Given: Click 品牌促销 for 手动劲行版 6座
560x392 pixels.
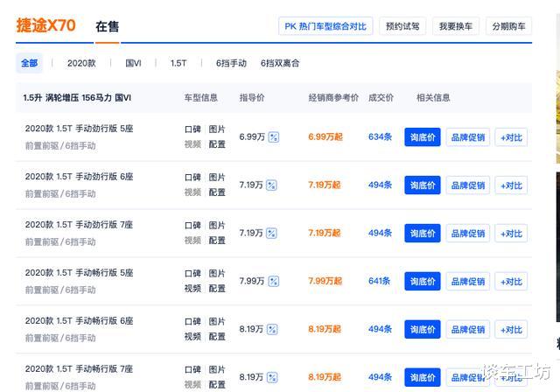Looking at the screenshot, I should (x=468, y=185).
